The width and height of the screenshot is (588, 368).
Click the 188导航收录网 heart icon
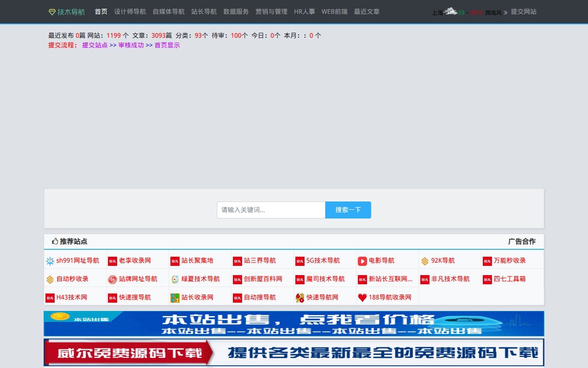[362, 298]
